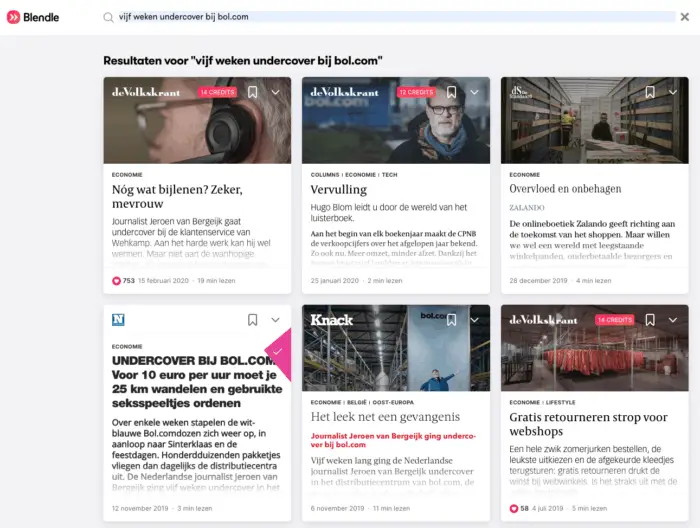Image resolution: width=700 pixels, height=528 pixels.
Task: Click the search magnifier icon
Action: 108,17
